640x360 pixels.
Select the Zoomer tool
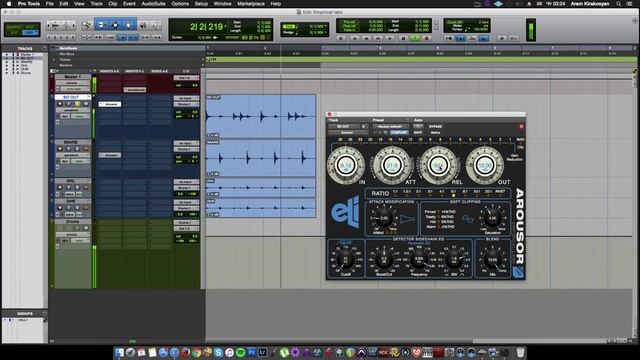pos(87,25)
